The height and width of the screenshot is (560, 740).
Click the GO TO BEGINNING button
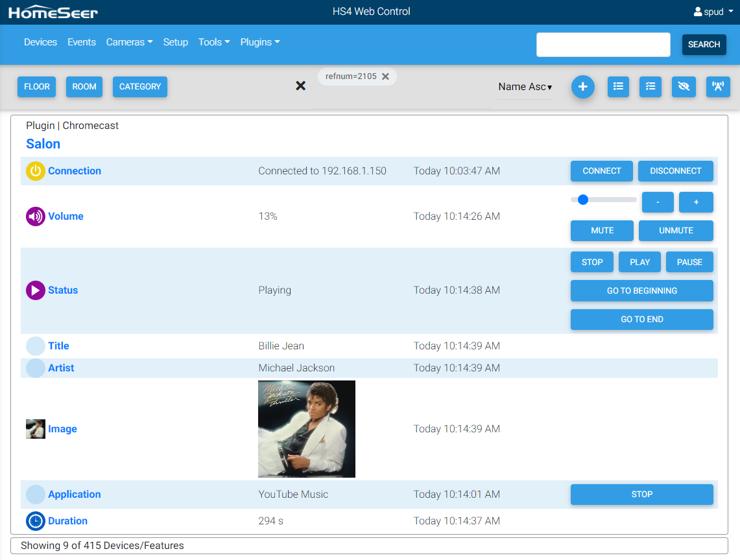(641, 291)
